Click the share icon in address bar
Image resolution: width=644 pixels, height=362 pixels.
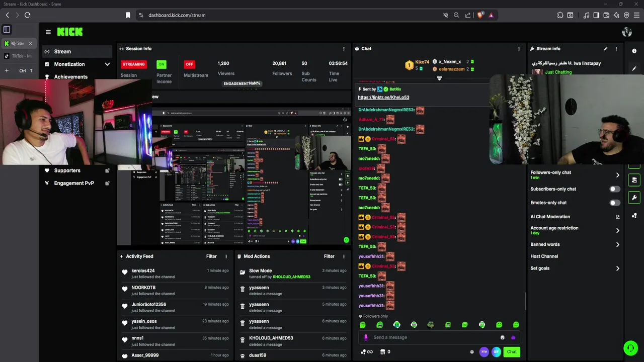point(468,15)
